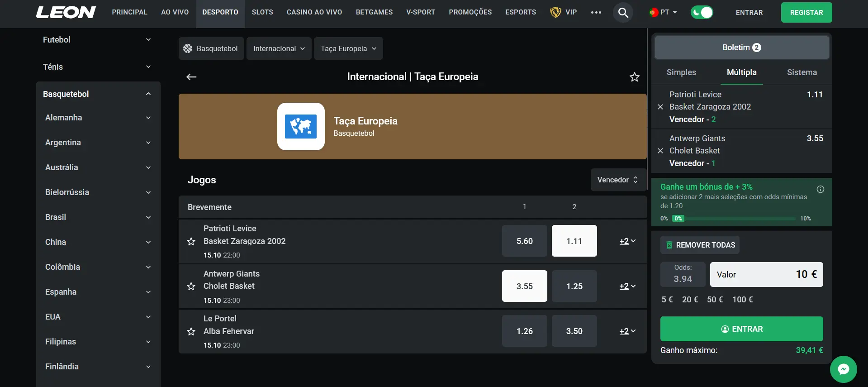Screen dimensions: 868x387
Task: Favorite the Taça Europeia league star
Action: 635,77
